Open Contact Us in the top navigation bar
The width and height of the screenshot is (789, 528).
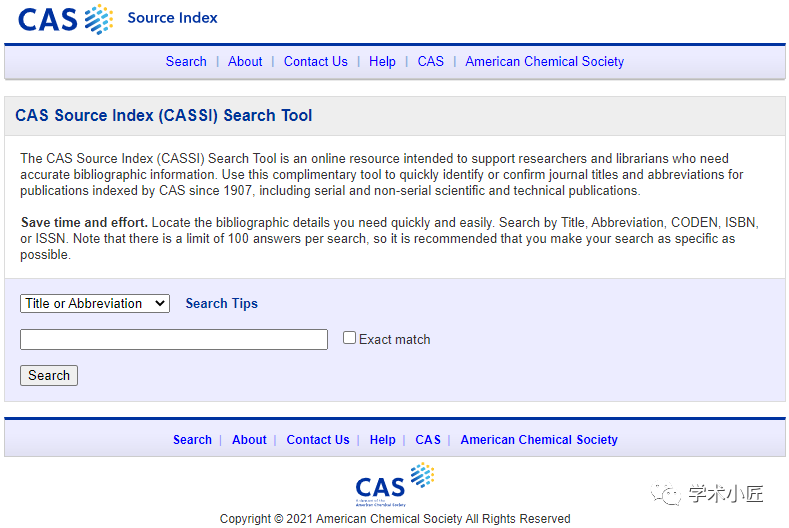click(315, 61)
